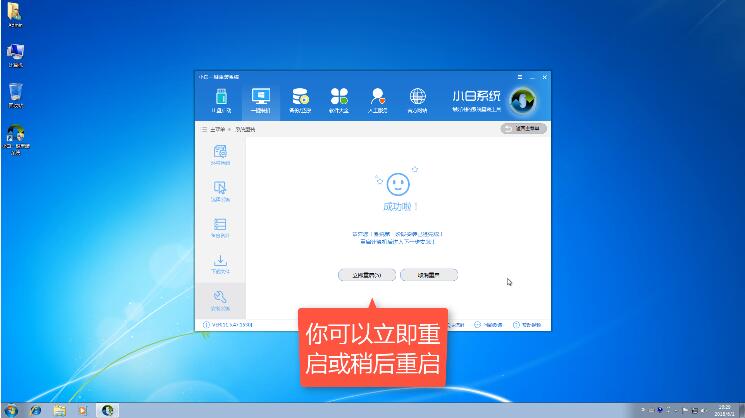Click the return to main menu button
745x418 pixels.
click(524, 129)
